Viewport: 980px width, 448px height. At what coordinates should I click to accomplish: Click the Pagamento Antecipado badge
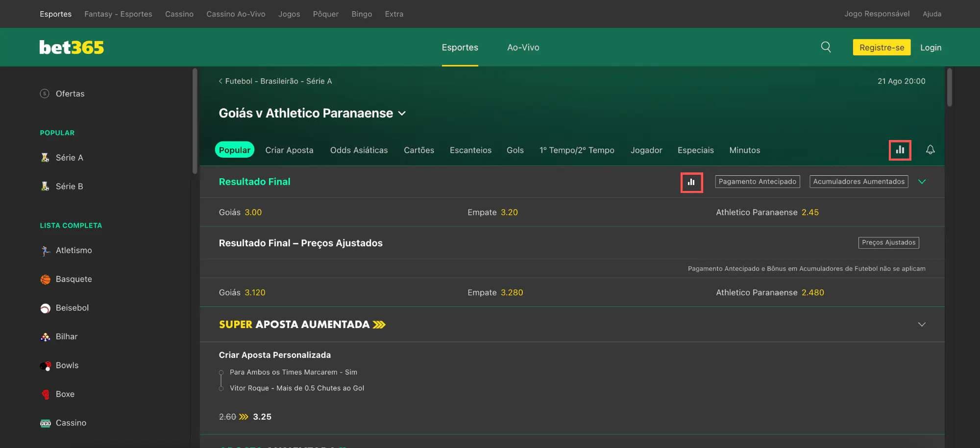(757, 182)
